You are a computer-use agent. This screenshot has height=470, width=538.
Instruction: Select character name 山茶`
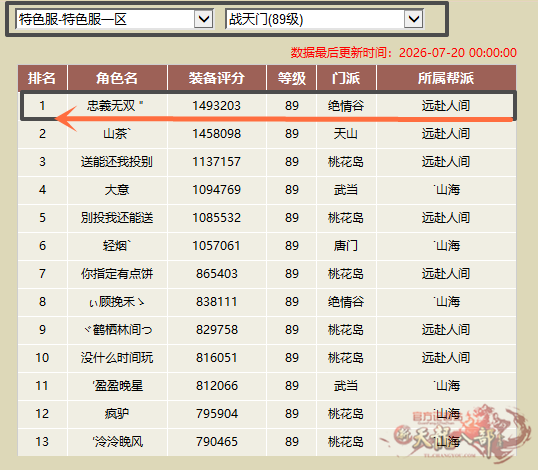coord(117,133)
